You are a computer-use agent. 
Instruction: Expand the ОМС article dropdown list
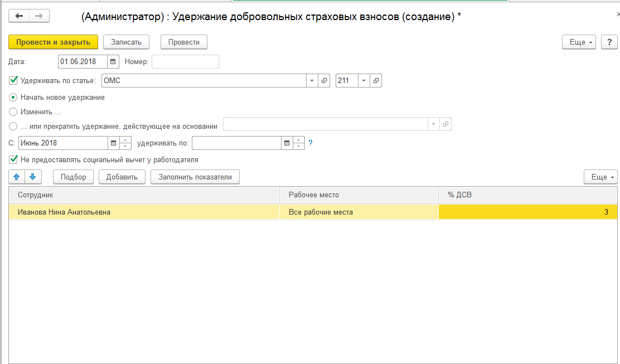312,81
